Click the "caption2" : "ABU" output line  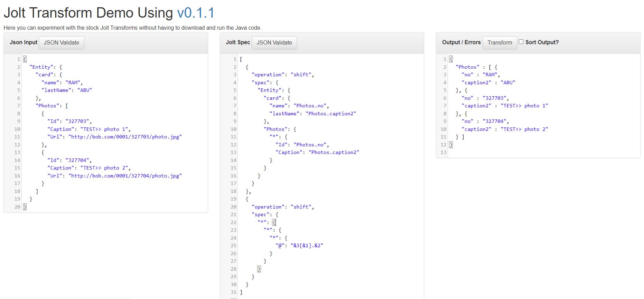coord(488,83)
